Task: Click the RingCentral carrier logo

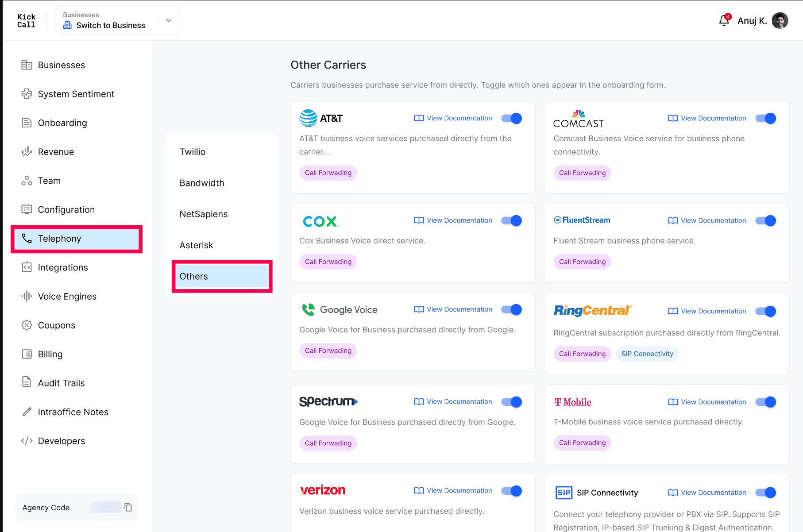Action: [x=593, y=310]
